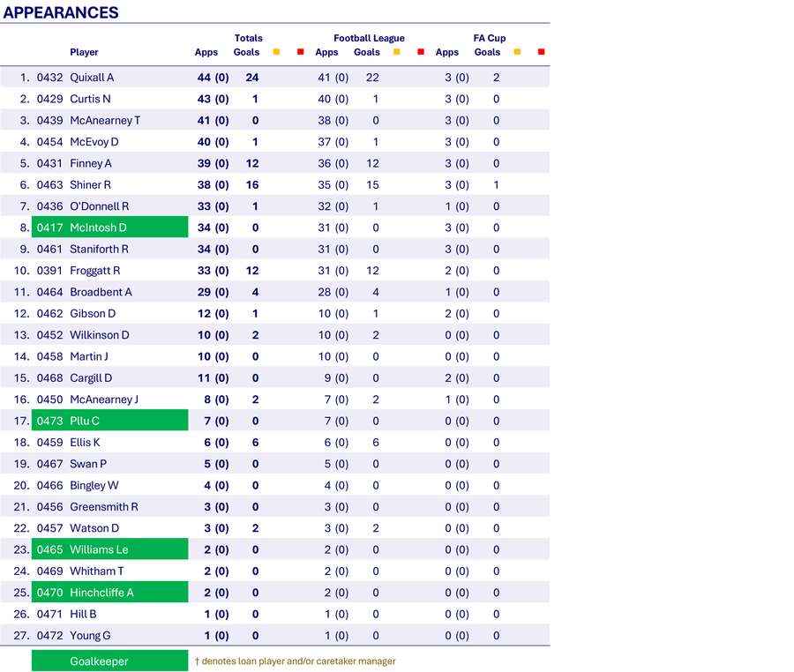
Task: Click rank number 27. beside Young G
Action: pos(21,636)
